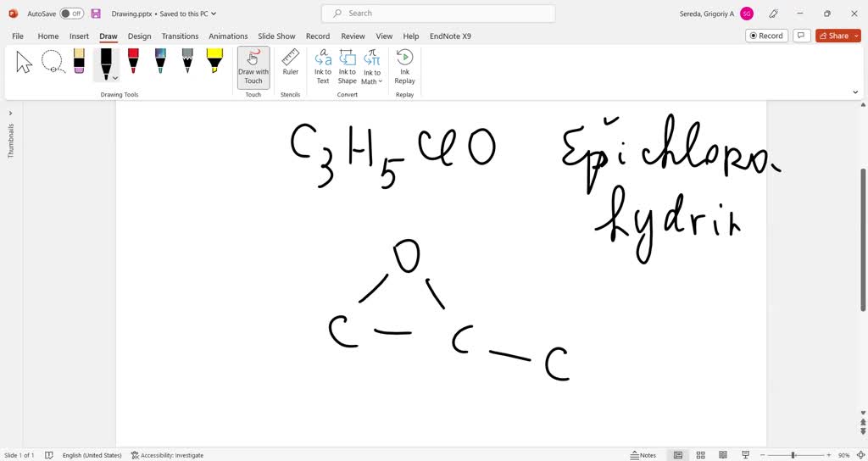Click the scroll down arrow
The image size is (868, 461).
pyautogui.click(x=862, y=413)
